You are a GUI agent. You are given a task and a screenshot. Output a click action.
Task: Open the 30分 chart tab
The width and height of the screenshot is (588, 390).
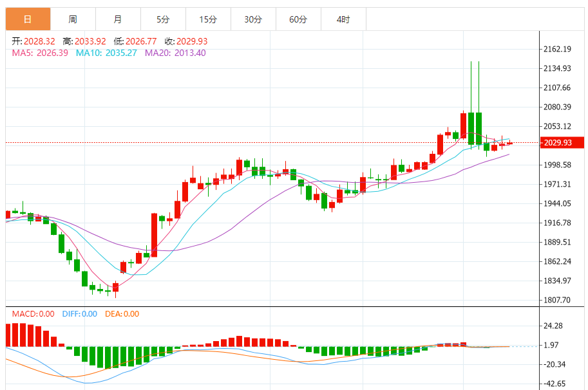(x=254, y=19)
